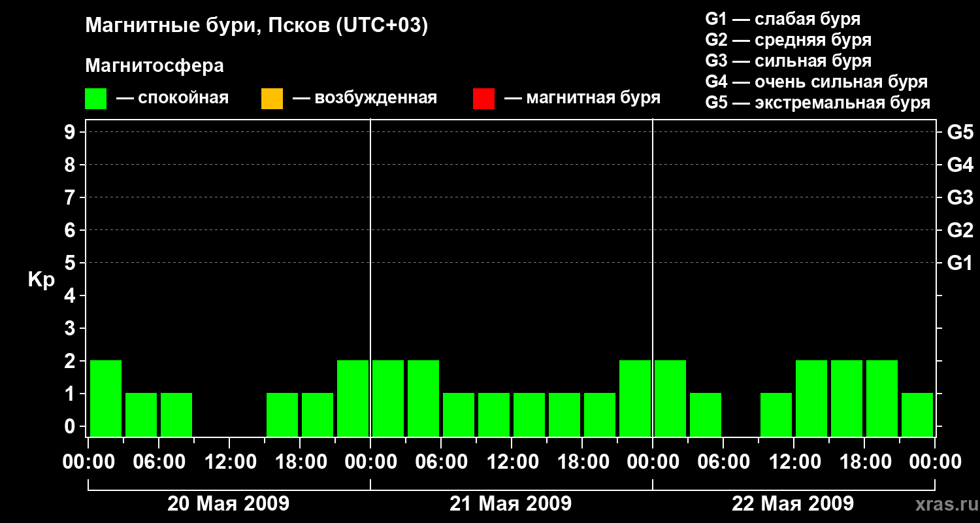The width and height of the screenshot is (980, 523).
Task: Select the 20 Мая 03:00–06:00 Kp bar
Action: point(141,414)
